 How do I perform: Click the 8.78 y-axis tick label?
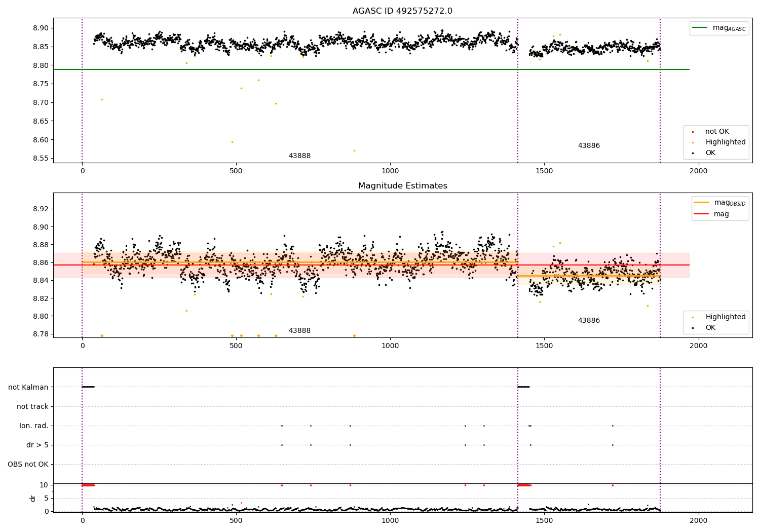tap(40, 334)
